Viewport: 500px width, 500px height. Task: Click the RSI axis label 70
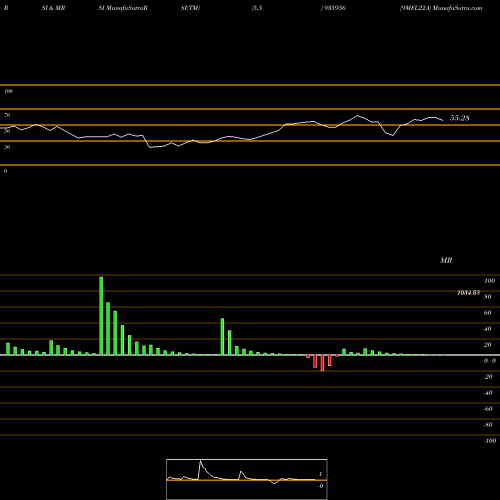(7, 115)
